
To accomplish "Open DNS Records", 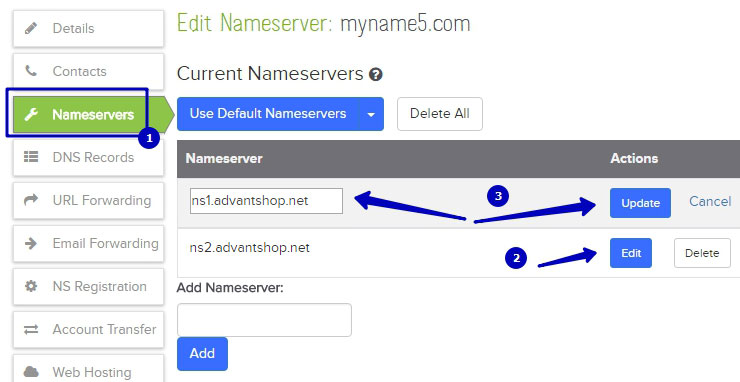I will [x=88, y=157].
